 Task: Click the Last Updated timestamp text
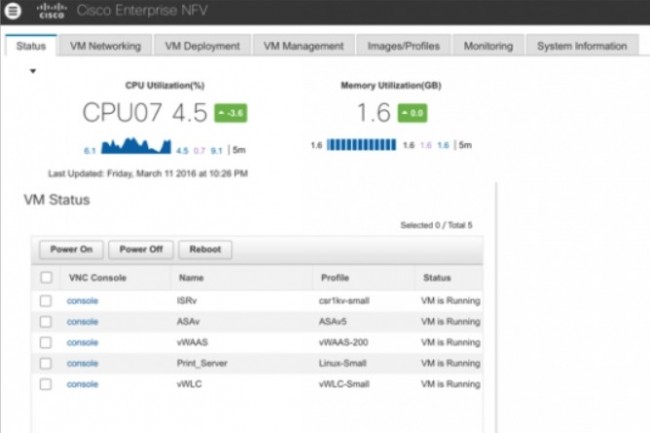click(148, 173)
